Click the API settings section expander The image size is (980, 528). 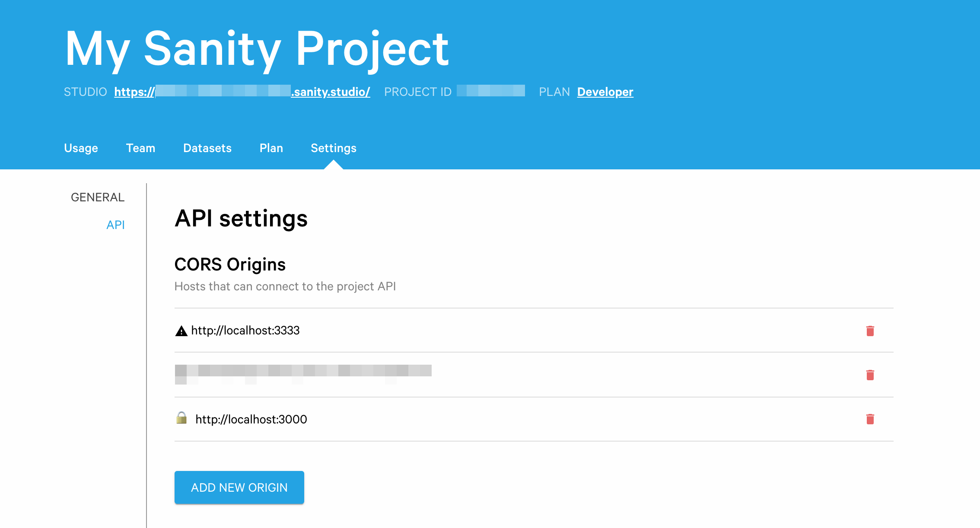115,224
